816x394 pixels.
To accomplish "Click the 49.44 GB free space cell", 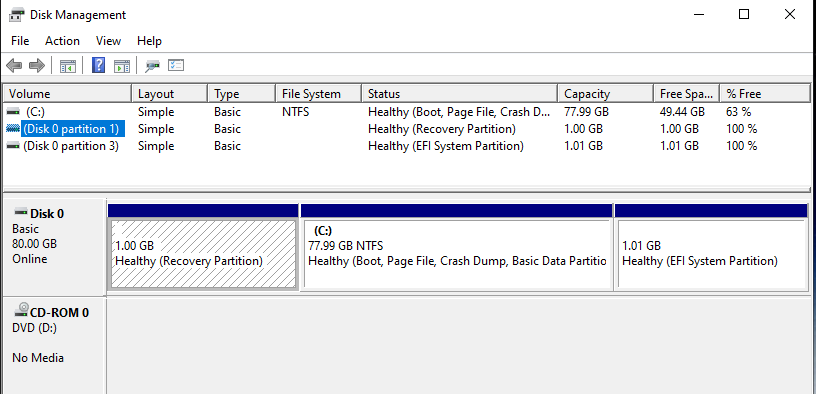I will [682, 111].
